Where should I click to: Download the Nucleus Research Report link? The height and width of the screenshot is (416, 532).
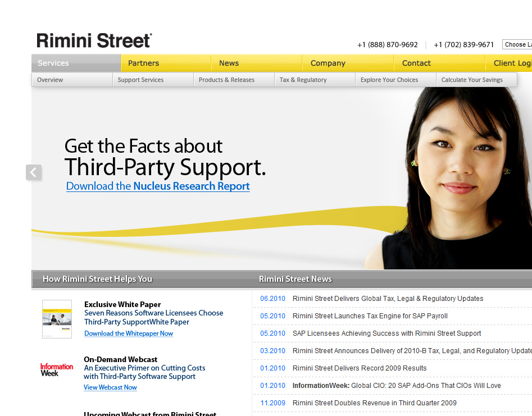(158, 186)
